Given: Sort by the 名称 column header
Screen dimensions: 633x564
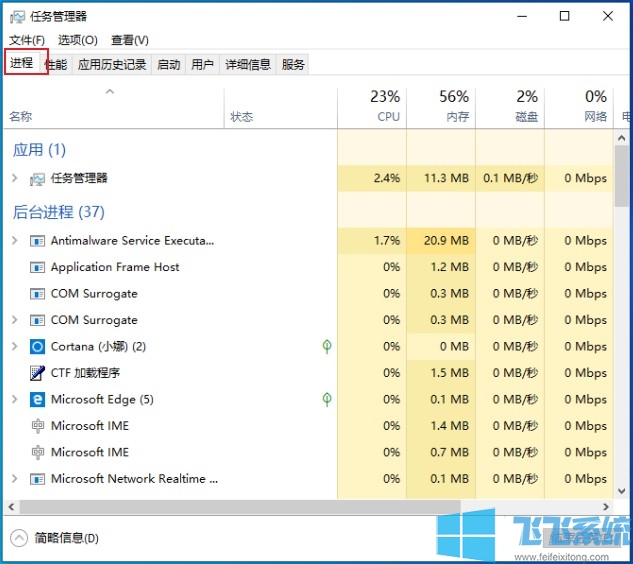Looking at the screenshot, I should [x=113, y=108].
